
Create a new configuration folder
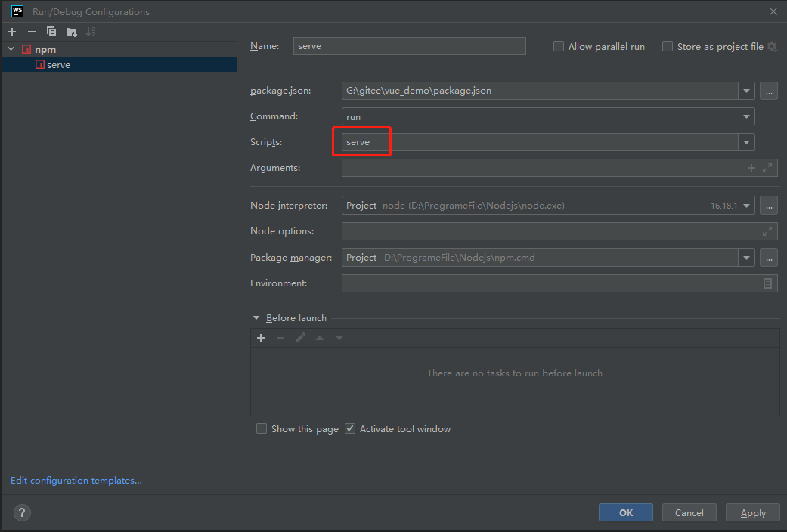[x=70, y=31]
